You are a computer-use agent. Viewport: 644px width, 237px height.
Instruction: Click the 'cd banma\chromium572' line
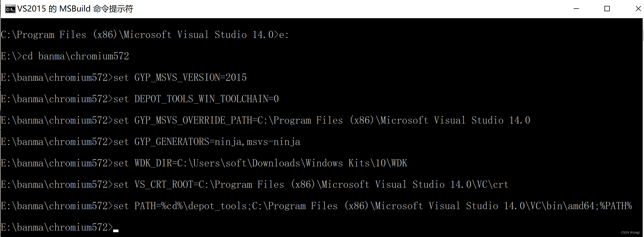(x=65, y=56)
